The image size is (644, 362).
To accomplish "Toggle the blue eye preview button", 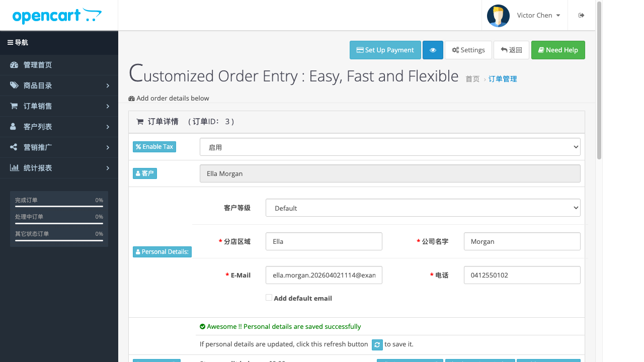I will coord(433,50).
